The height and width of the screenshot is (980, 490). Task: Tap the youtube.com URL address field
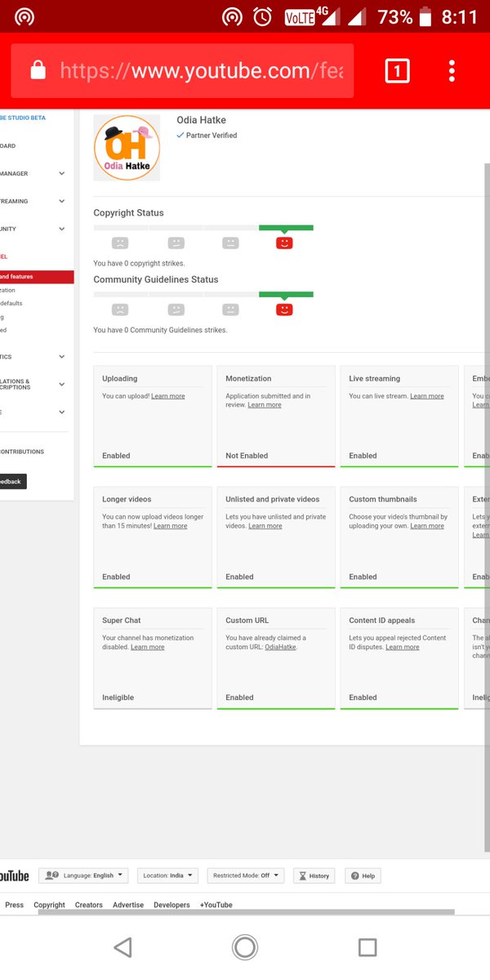tap(183, 71)
